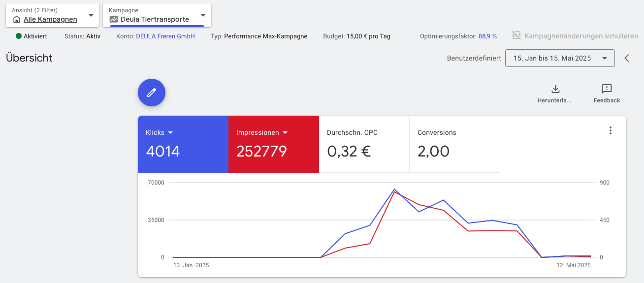Click the Herunterladen download icon

tap(555, 89)
